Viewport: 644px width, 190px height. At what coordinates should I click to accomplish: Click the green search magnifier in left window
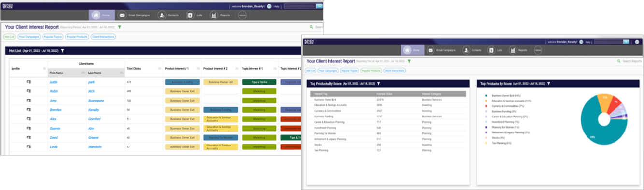(311, 27)
